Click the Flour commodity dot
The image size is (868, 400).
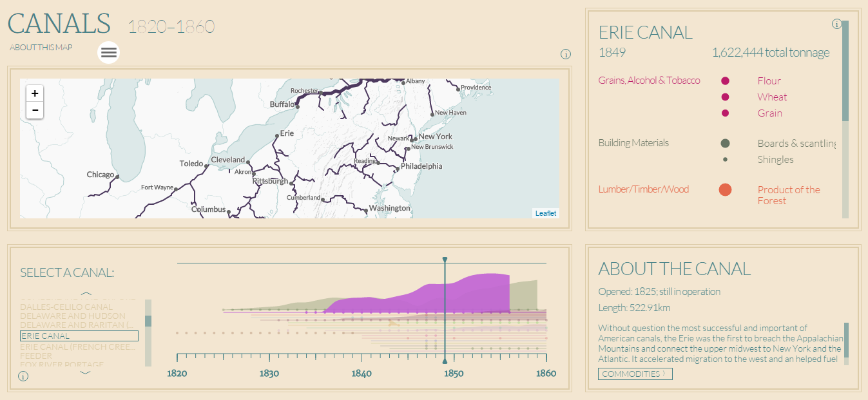point(725,81)
